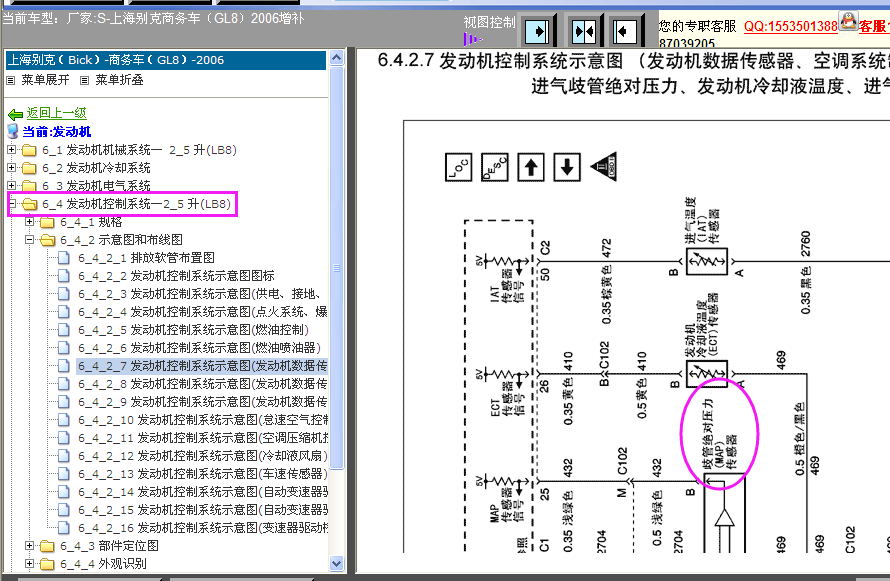The height and width of the screenshot is (581, 890).
Task: Open 6_4_2_4 示意图(点火系统
Action: pyautogui.click(x=202, y=312)
